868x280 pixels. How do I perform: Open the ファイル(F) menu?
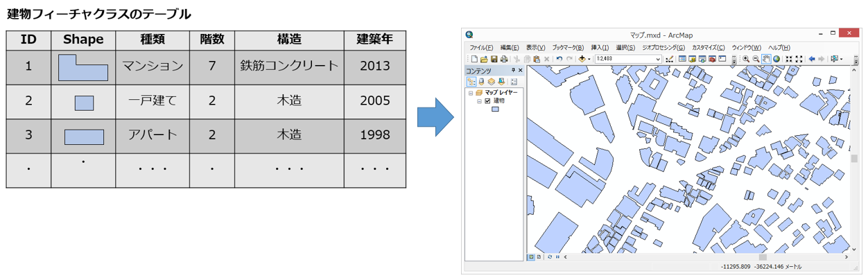(x=481, y=47)
